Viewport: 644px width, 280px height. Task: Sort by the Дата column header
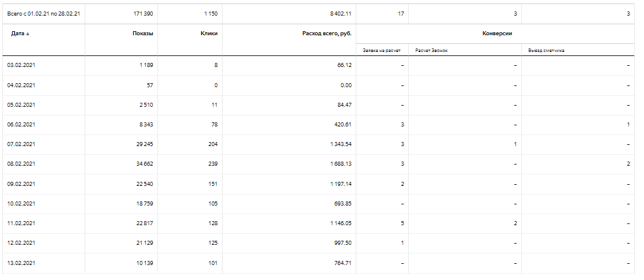(x=17, y=33)
